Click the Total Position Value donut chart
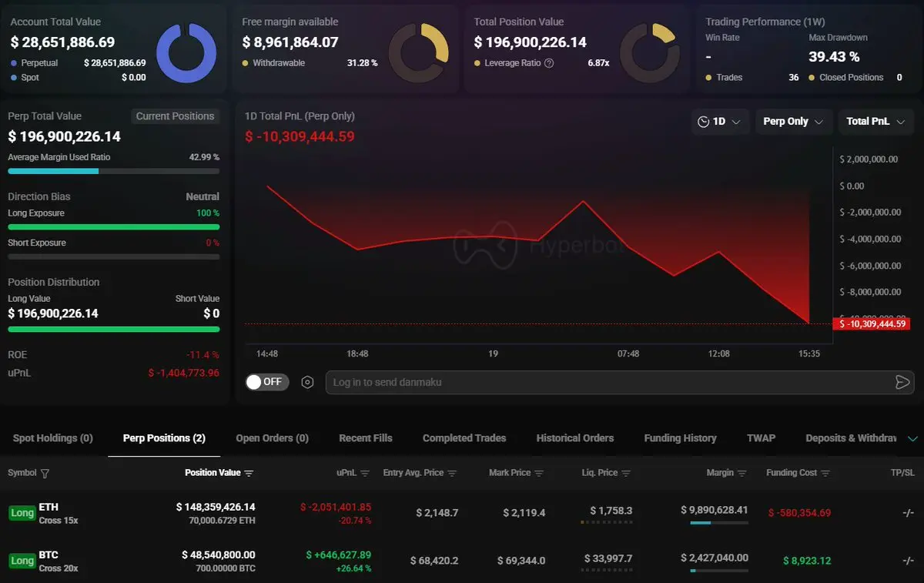Image resolution: width=924 pixels, height=583 pixels. pos(650,53)
